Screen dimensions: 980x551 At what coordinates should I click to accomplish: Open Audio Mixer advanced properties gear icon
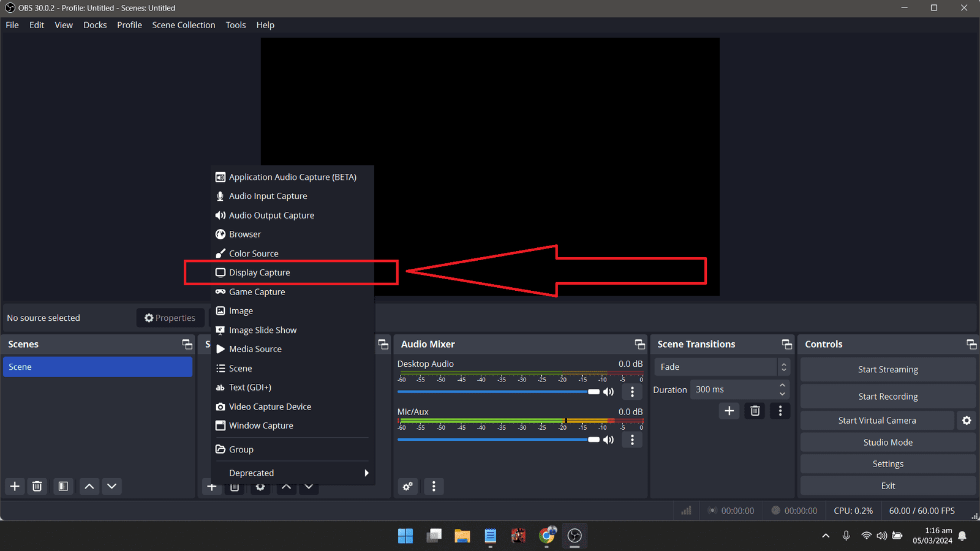pos(408,486)
